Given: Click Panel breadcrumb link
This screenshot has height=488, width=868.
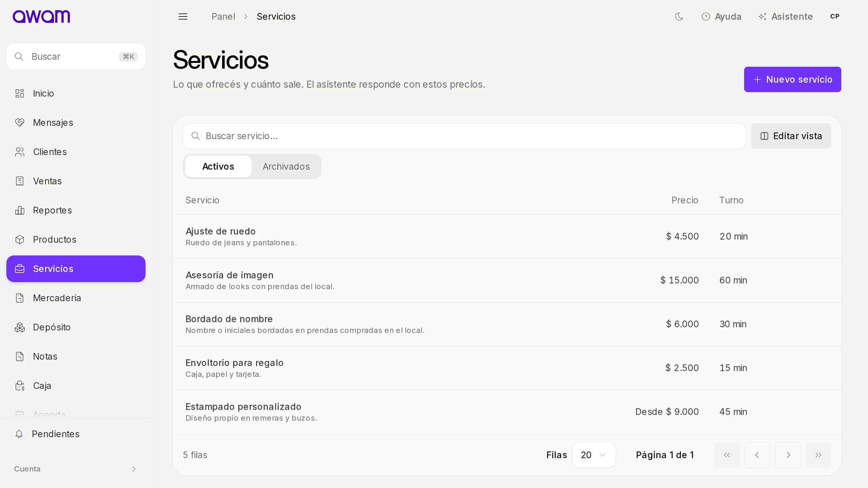Looking at the screenshot, I should coord(223,17).
